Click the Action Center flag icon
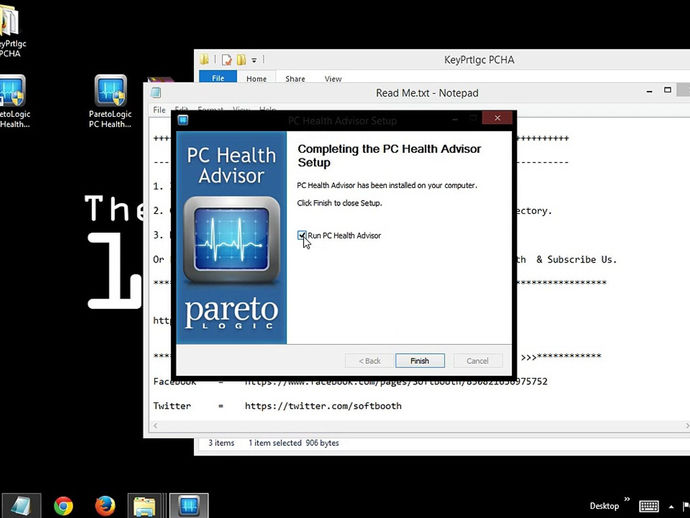Screen dimensions: 690x518 [686, 507]
